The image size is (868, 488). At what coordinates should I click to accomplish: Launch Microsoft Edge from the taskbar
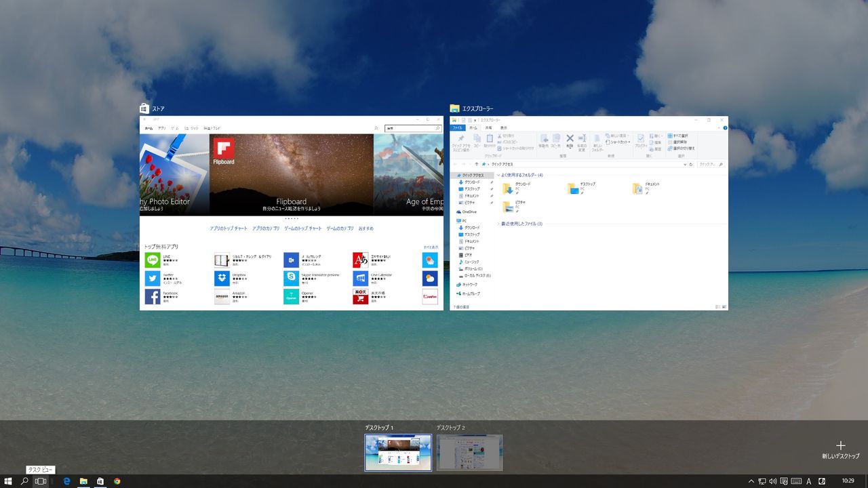[x=66, y=481]
